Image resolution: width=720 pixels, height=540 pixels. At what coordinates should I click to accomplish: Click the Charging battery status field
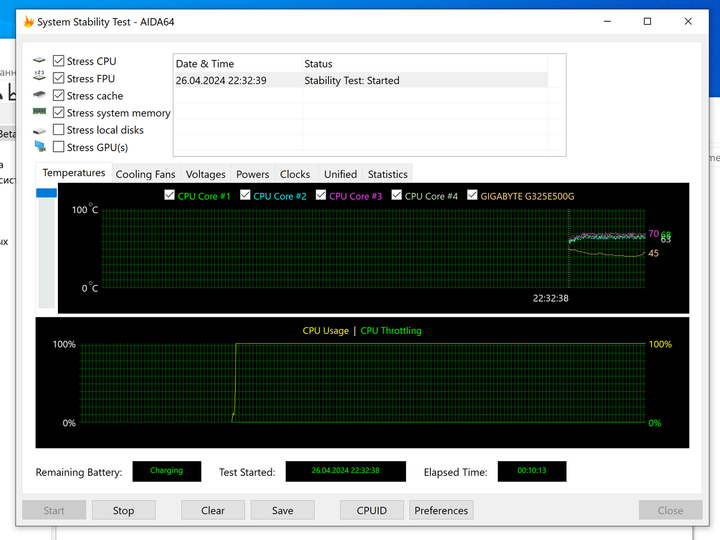[x=167, y=471]
